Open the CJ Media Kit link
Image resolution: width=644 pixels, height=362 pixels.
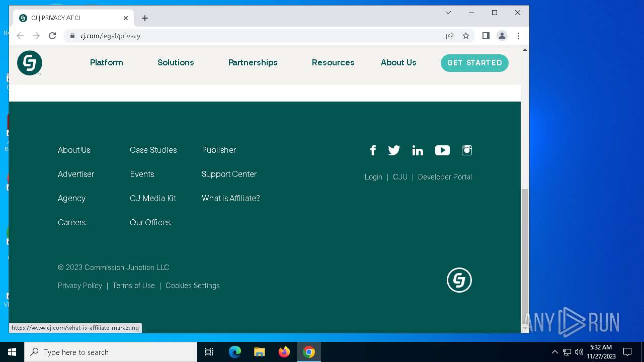click(153, 198)
